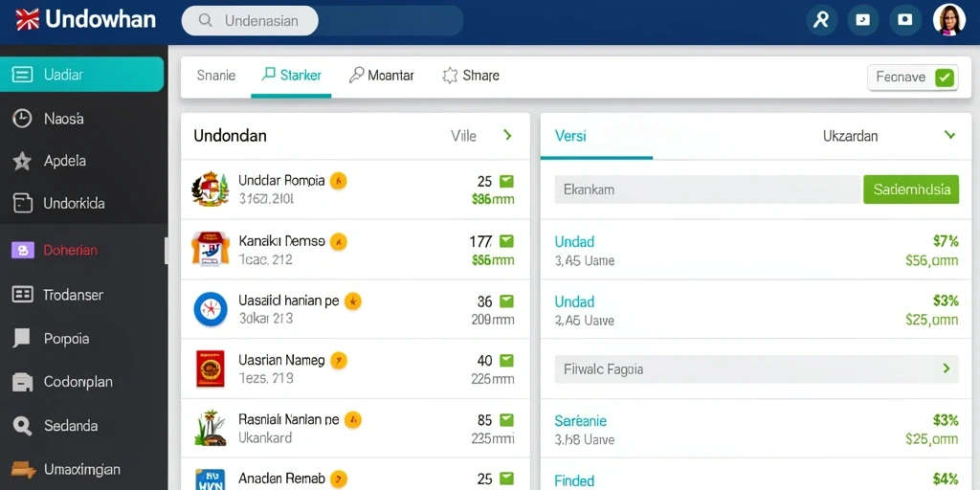Click orange badge beside Uasrian Nameg
980x490 pixels.
(338, 361)
